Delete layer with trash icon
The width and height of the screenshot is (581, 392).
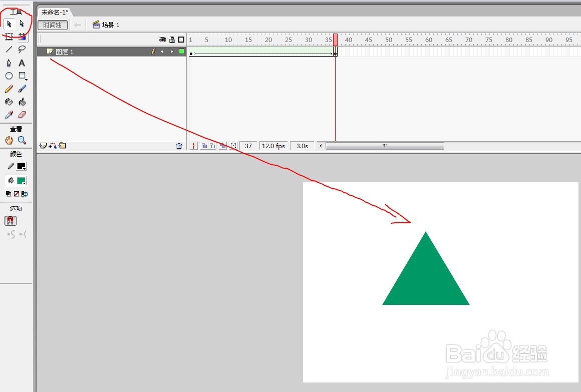tap(179, 146)
